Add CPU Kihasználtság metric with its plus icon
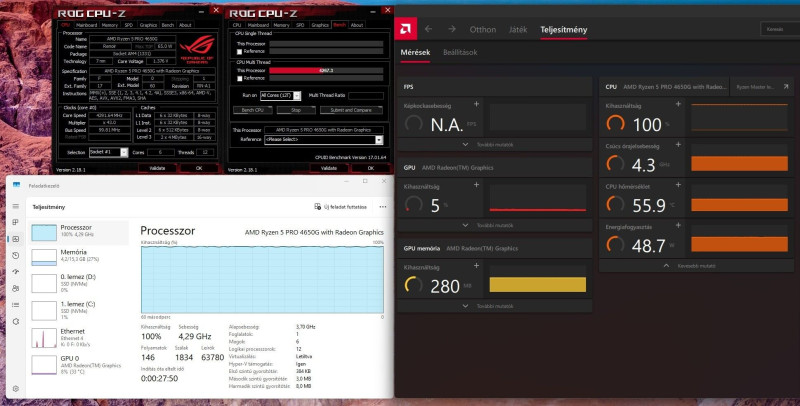The height and width of the screenshot is (406, 800). pyautogui.click(x=678, y=104)
